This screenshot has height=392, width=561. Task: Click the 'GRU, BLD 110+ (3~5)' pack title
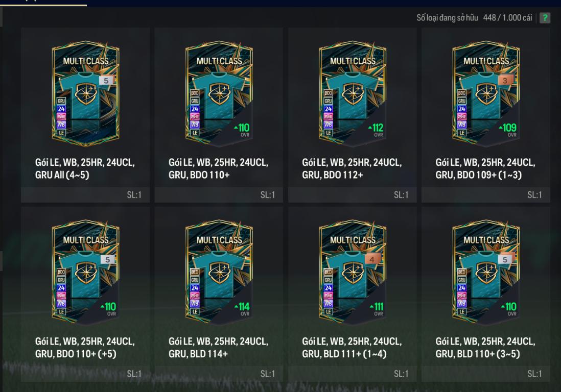(478, 354)
